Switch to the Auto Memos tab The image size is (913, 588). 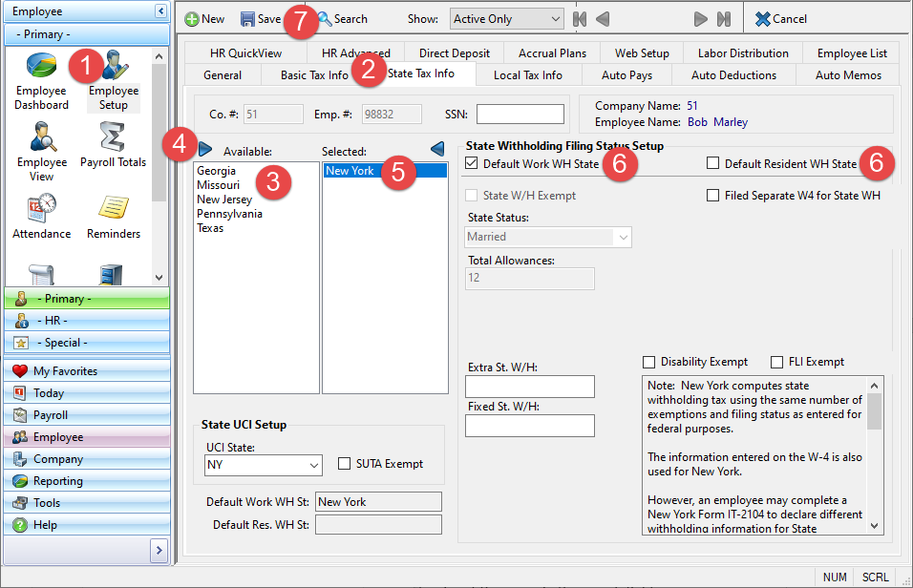[848, 75]
